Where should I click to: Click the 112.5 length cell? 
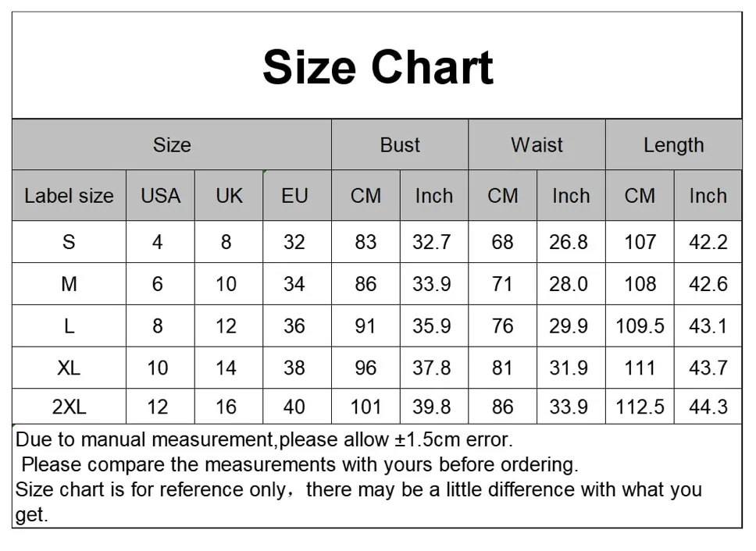[x=640, y=407]
